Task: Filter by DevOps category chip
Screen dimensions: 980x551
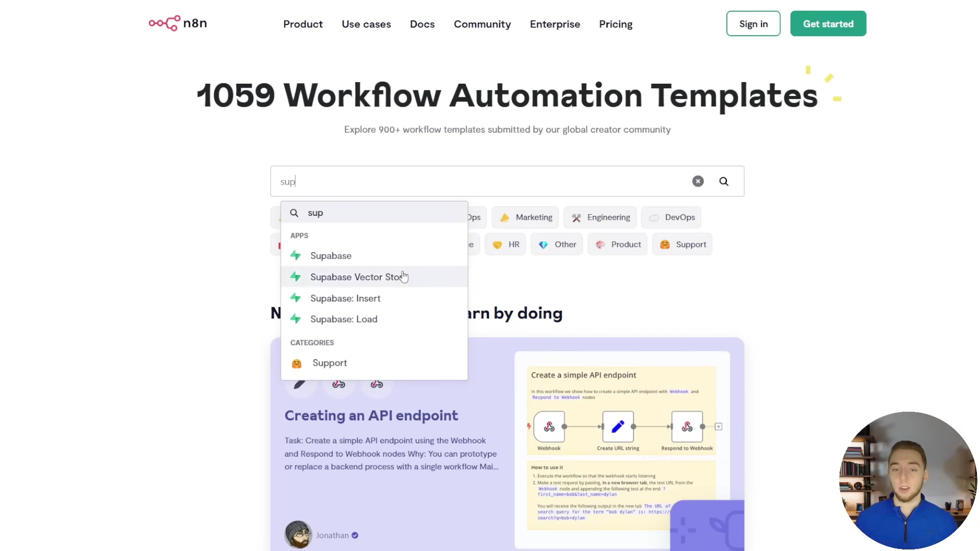Action: point(672,217)
